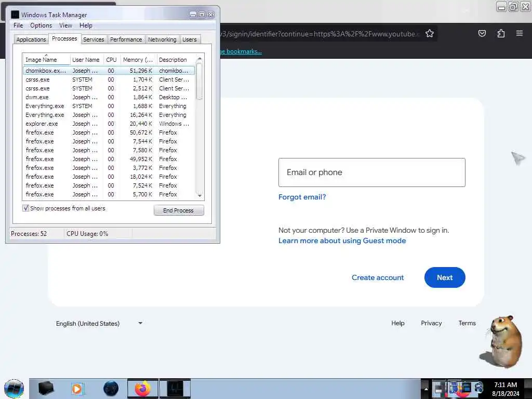Sort processes by Memory column
Screen dimensions: 532x399
[138, 60]
